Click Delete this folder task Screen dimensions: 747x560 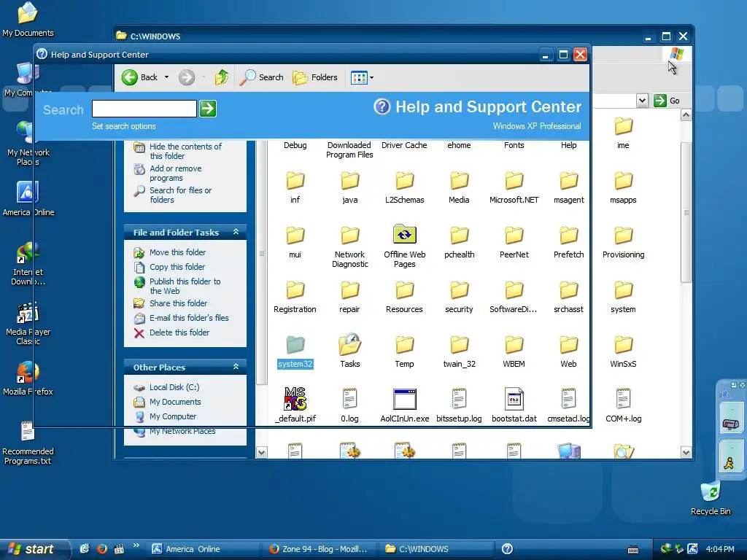coord(179,332)
